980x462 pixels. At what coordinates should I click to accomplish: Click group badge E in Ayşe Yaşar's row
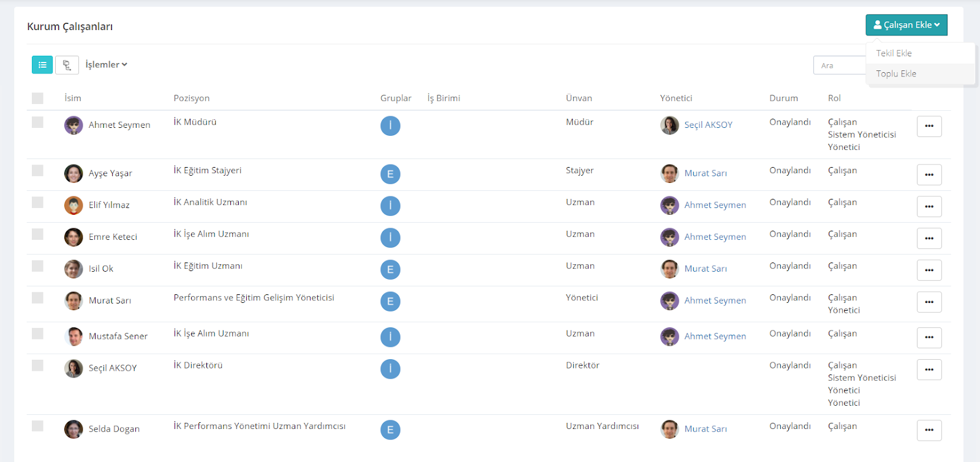[x=390, y=174]
